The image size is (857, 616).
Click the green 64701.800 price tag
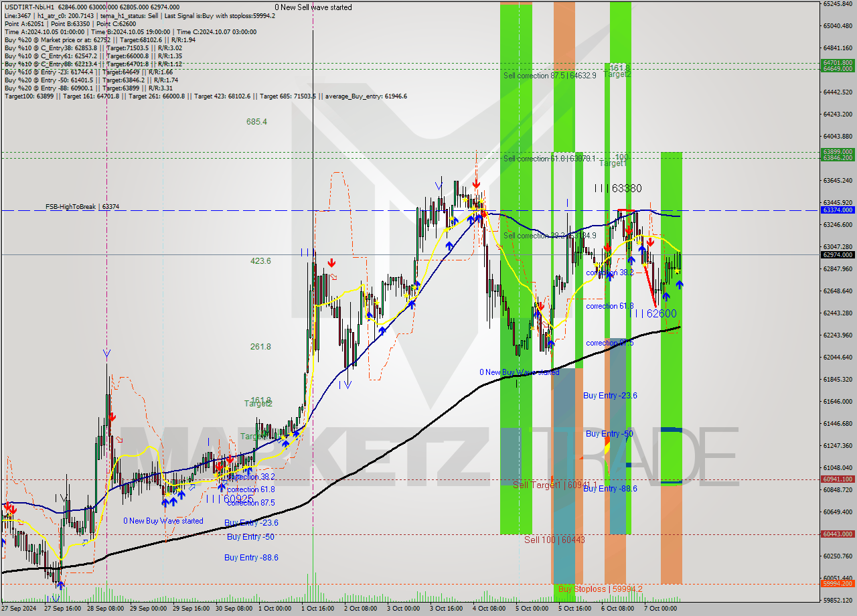point(838,62)
